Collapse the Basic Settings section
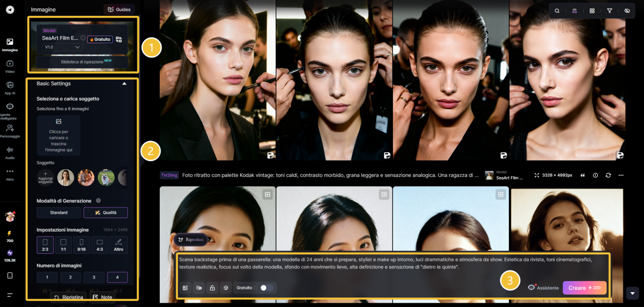The height and width of the screenshot is (307, 644). [124, 84]
